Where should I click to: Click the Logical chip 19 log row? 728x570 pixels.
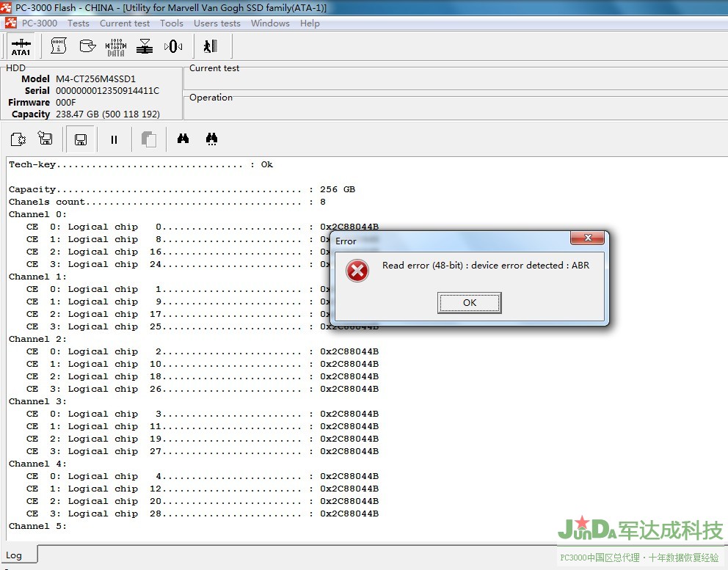[203, 439]
